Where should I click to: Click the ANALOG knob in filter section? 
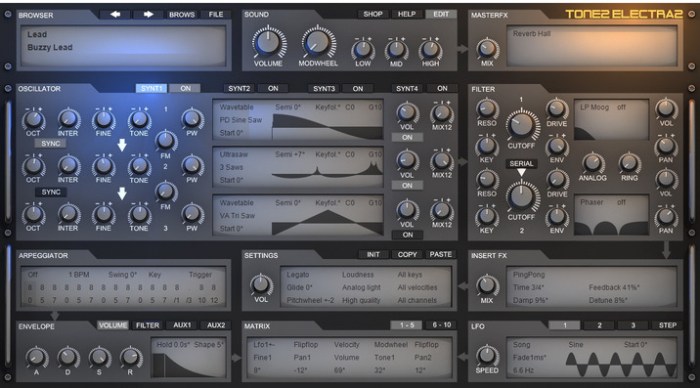point(592,163)
